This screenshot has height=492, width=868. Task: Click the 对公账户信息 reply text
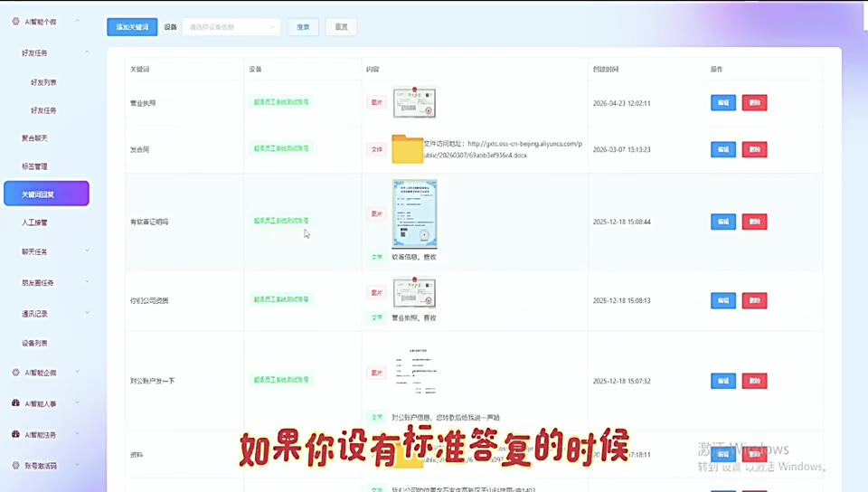coord(446,417)
